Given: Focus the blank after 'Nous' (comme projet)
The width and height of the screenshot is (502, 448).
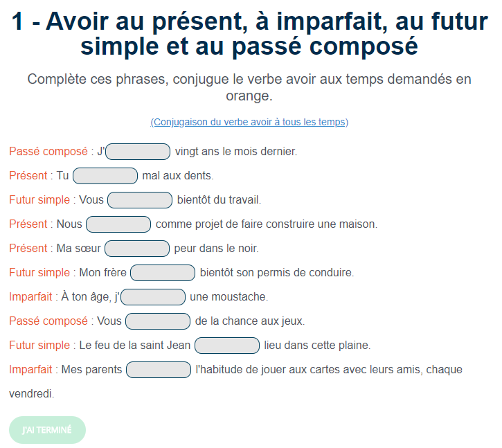Looking at the screenshot, I should click(x=118, y=224).
